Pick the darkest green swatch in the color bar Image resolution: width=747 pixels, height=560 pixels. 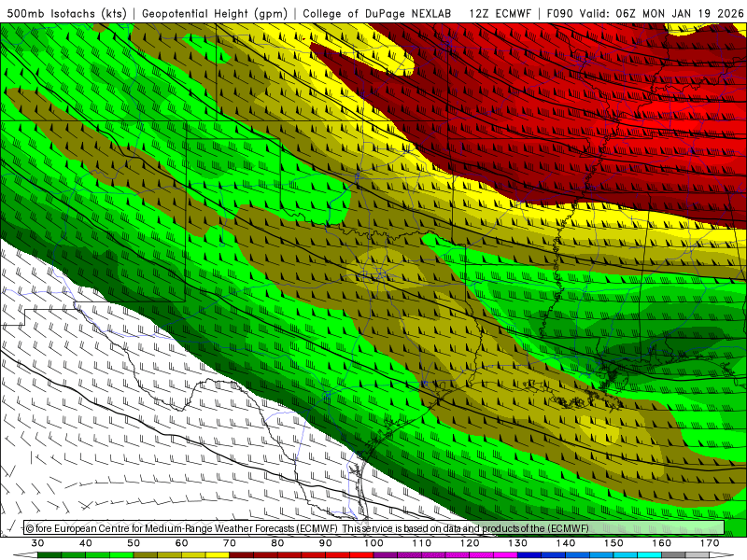coord(49,555)
